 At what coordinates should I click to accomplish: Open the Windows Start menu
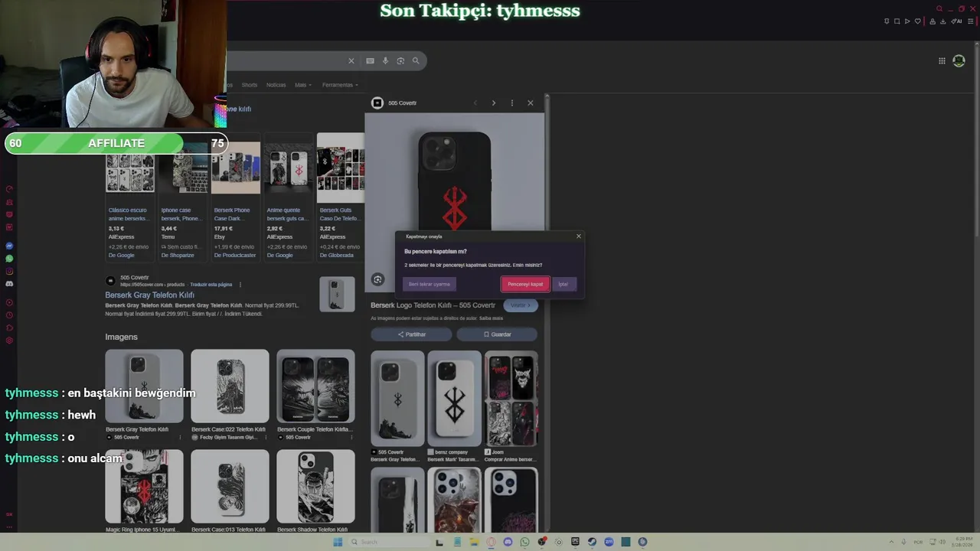tap(338, 542)
